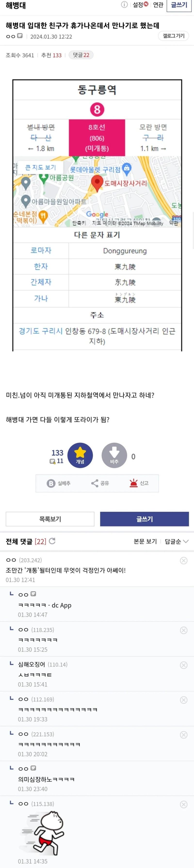Click the 공유 share icon
194x868 pixels.
(95, 483)
